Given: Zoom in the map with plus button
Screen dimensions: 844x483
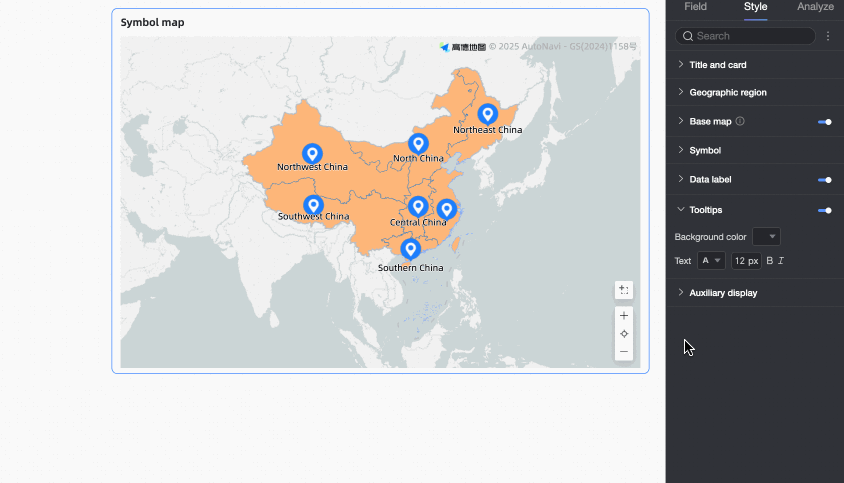Looking at the screenshot, I should click(624, 316).
